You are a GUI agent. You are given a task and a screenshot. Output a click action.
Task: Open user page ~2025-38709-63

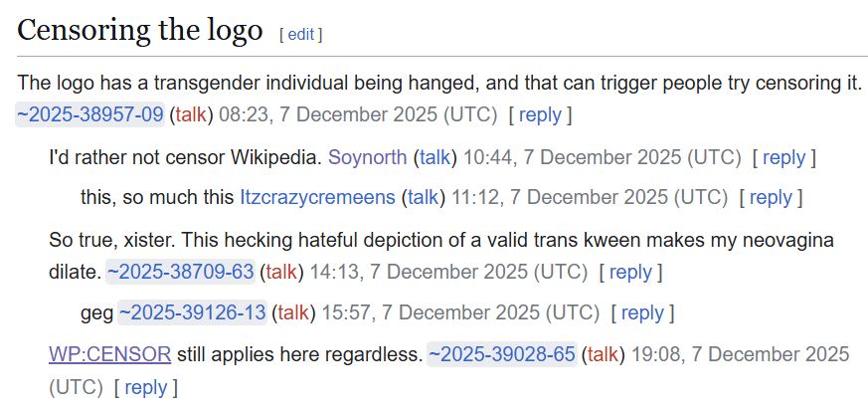(x=181, y=272)
